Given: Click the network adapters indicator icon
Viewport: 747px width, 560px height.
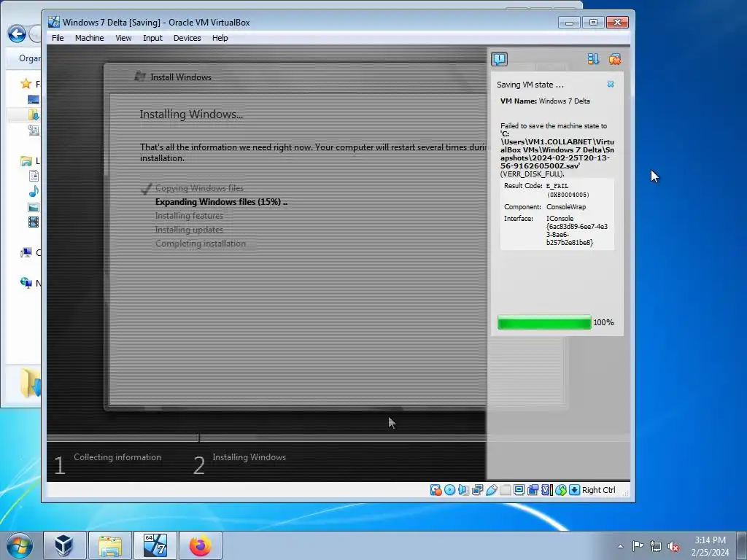Looking at the screenshot, I should click(x=477, y=490).
